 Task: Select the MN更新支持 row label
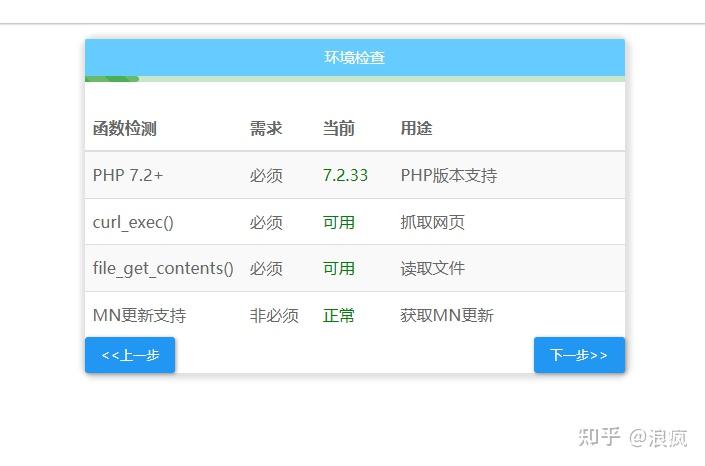pos(139,316)
